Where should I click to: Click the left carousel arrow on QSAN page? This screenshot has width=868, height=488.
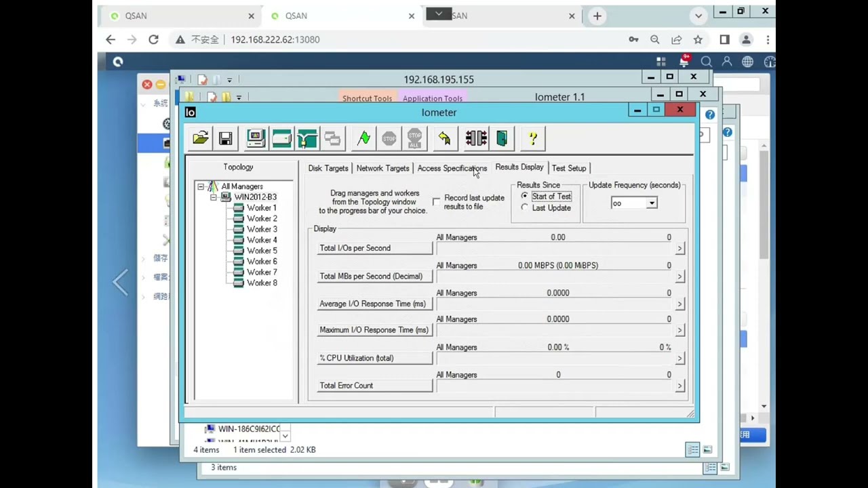120,281
